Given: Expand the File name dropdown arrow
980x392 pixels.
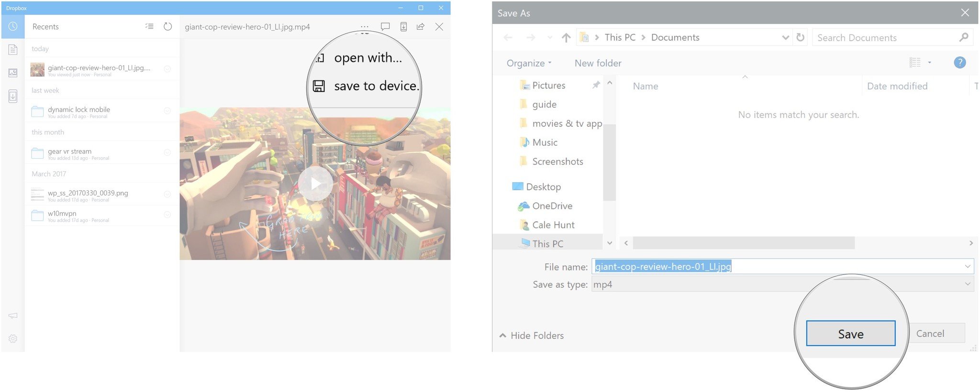Looking at the screenshot, I should tap(968, 266).
